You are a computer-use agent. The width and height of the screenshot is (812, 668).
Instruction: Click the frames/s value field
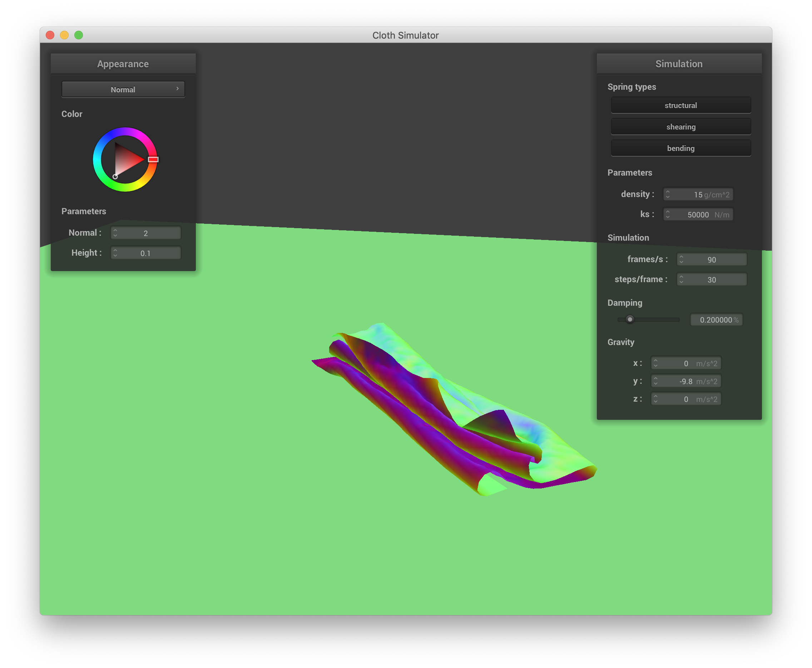click(x=712, y=259)
